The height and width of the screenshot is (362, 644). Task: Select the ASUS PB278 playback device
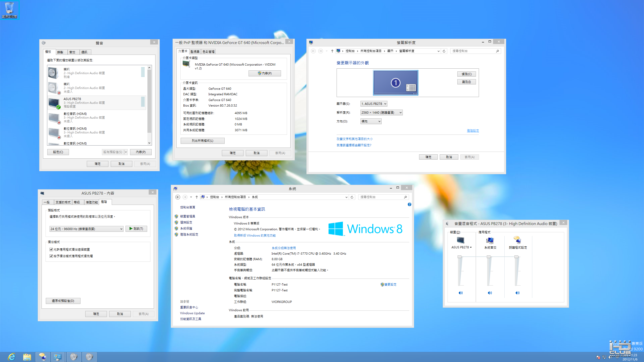click(97, 103)
